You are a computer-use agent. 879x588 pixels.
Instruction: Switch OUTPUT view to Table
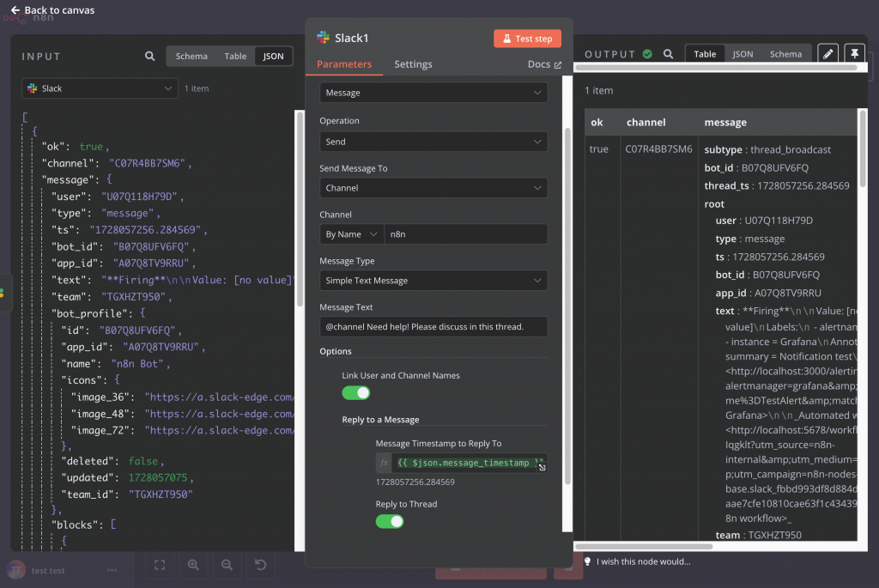coord(705,54)
